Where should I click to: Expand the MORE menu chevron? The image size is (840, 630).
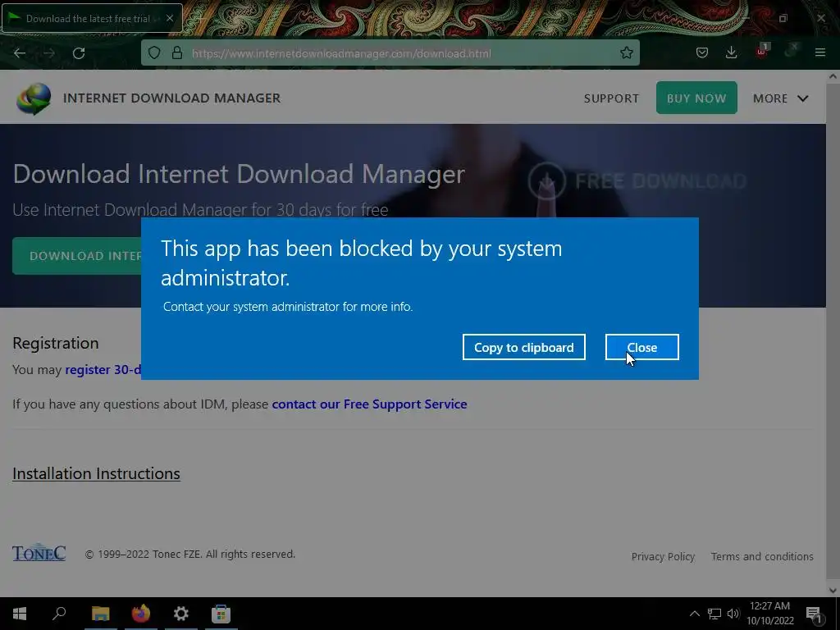pos(802,98)
